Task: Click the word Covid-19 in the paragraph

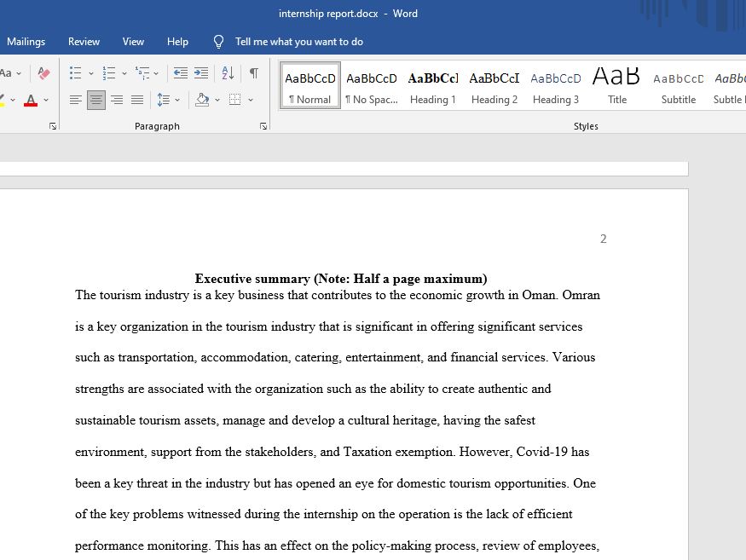Action: (x=542, y=452)
